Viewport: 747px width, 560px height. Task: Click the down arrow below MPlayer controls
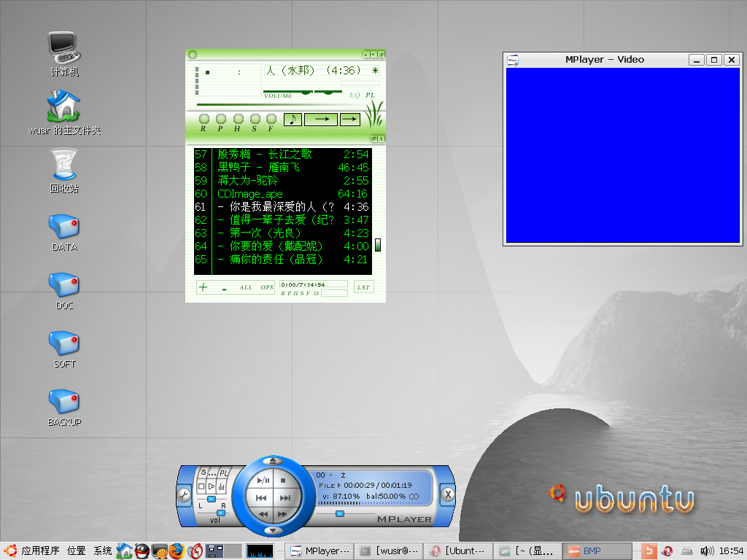273,531
